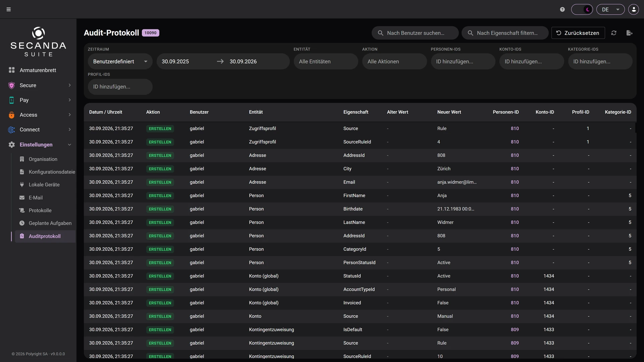Viewport: 644px width, 362px height.
Task: Click the 10090 count badge
Action: pyautogui.click(x=151, y=33)
